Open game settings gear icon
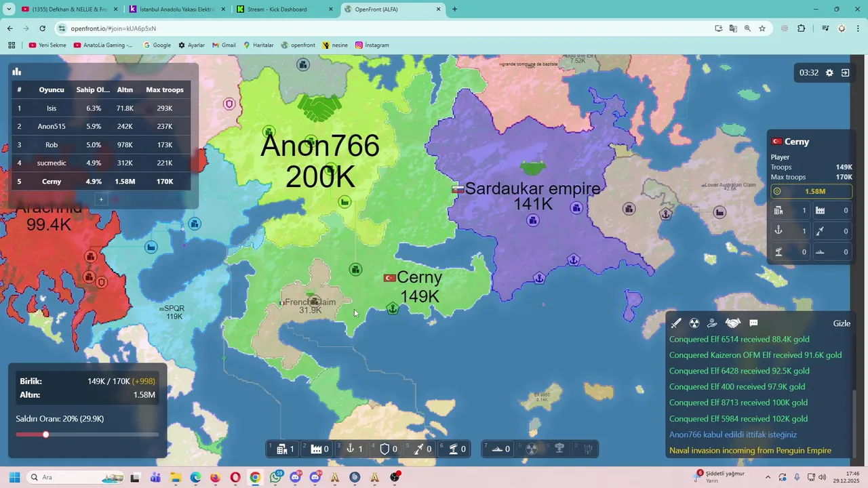This screenshot has height=488, width=868. coord(829,73)
